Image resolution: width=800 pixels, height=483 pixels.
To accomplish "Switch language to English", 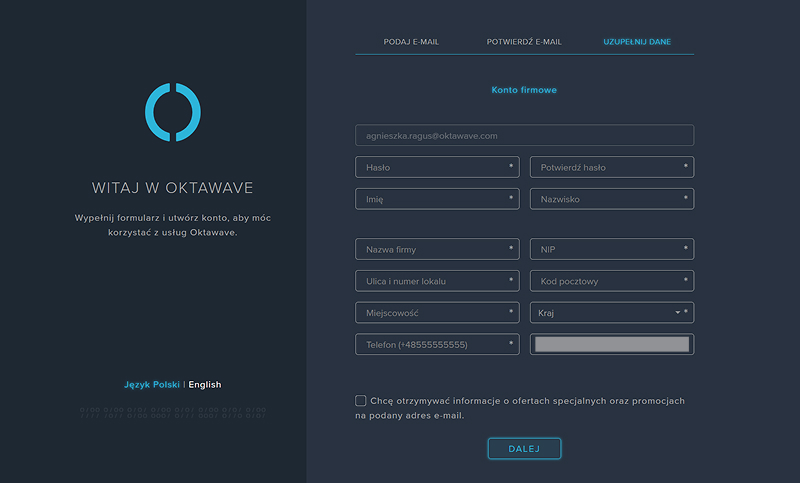I will pyautogui.click(x=205, y=385).
